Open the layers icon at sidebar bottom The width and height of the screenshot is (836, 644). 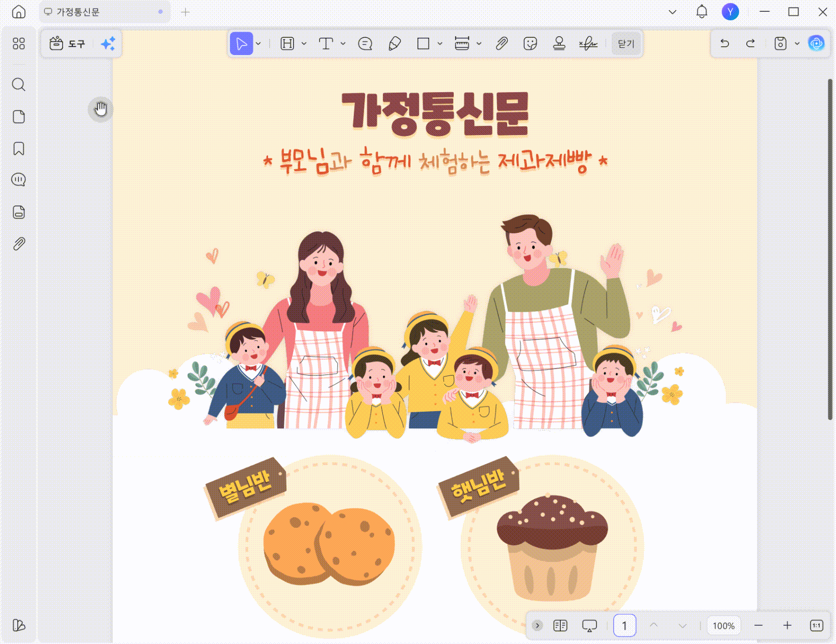click(19, 625)
